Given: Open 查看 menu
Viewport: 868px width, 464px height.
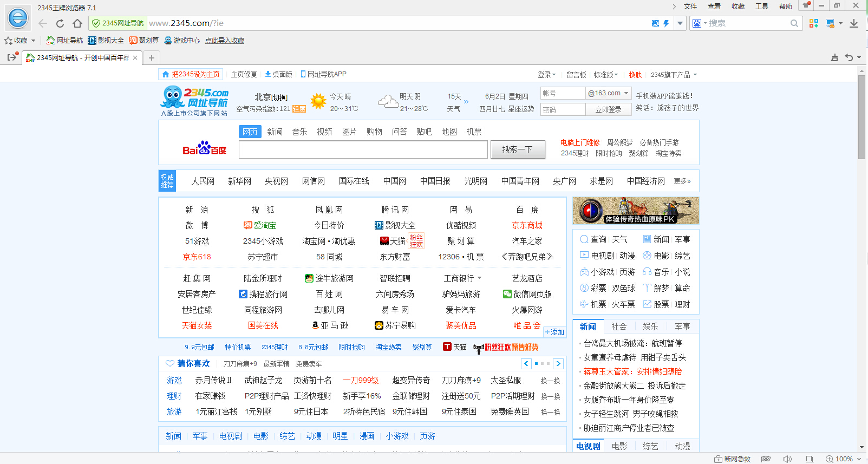Looking at the screenshot, I should 714,6.
